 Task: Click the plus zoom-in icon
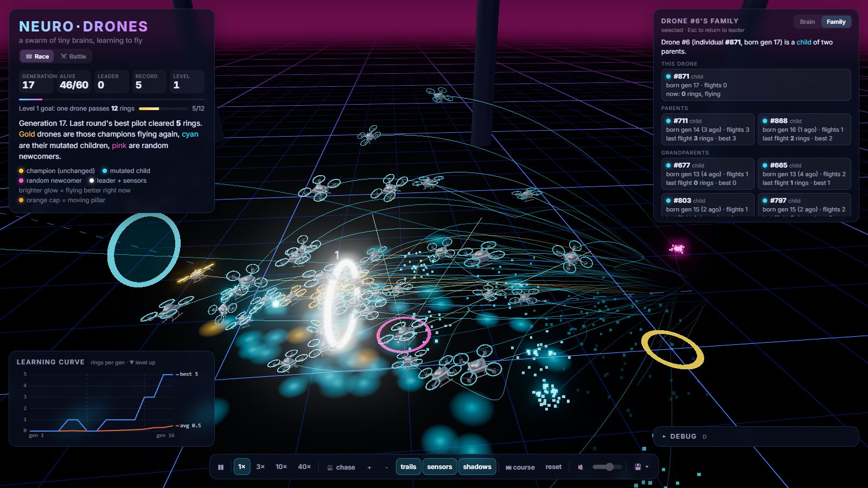pos(369,467)
